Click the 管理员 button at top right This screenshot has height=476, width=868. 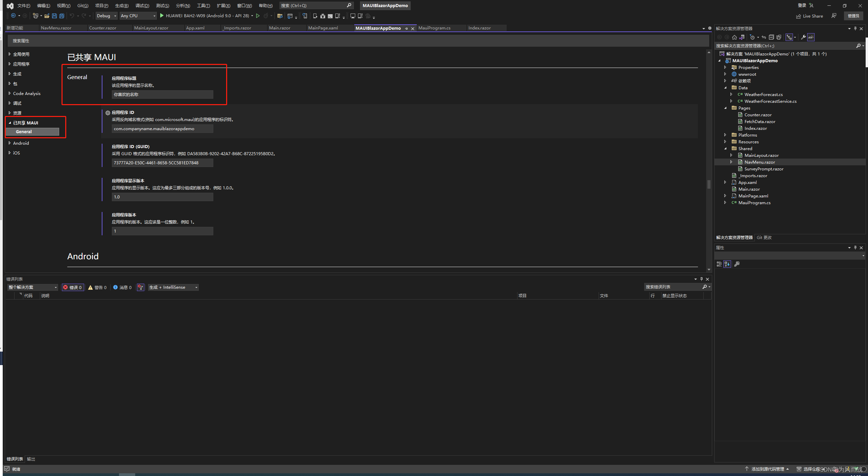[x=853, y=16]
